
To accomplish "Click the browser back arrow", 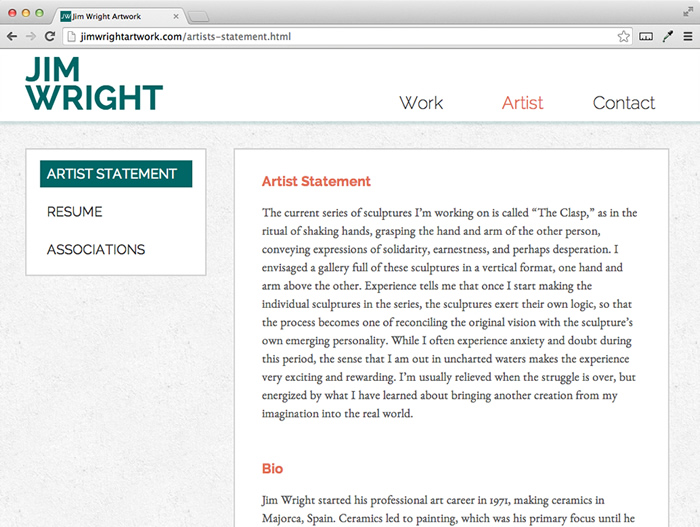I will (12, 36).
